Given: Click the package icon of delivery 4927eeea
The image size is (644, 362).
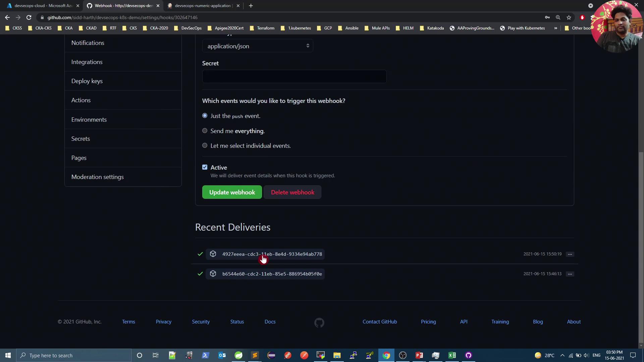Looking at the screenshot, I should pyautogui.click(x=213, y=254).
